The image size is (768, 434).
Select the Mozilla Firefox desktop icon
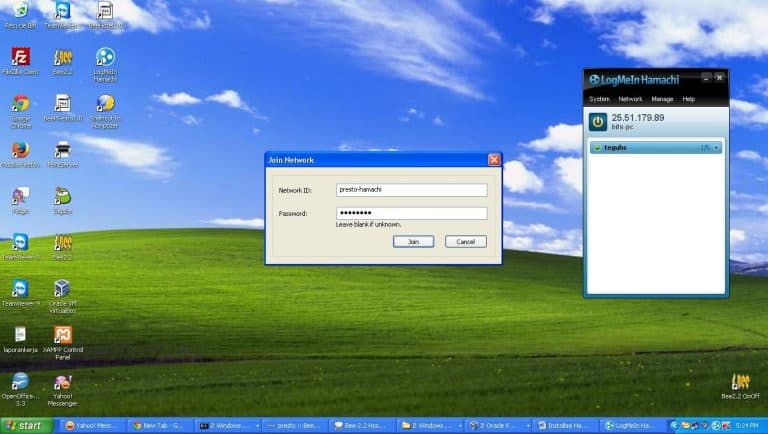[x=20, y=151]
